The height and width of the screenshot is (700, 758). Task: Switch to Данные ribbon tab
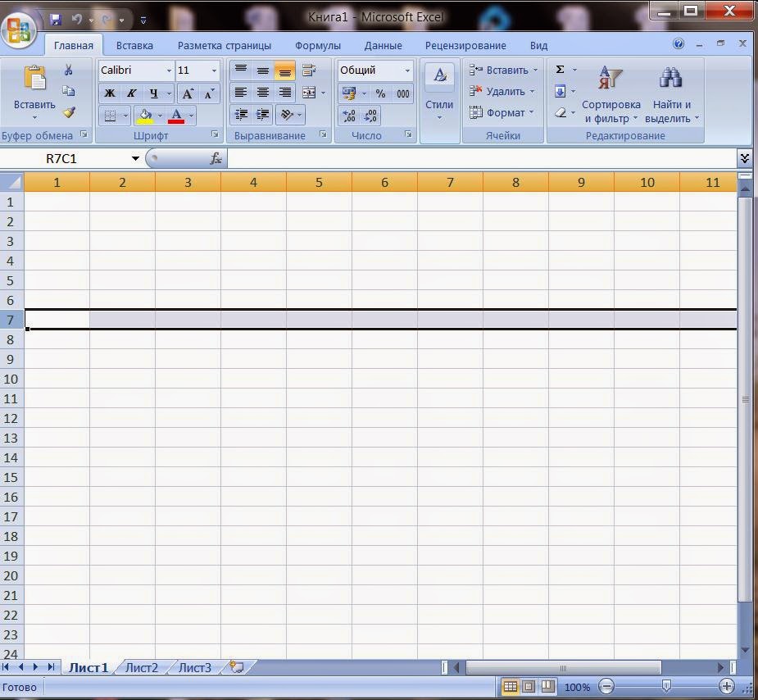[x=383, y=45]
